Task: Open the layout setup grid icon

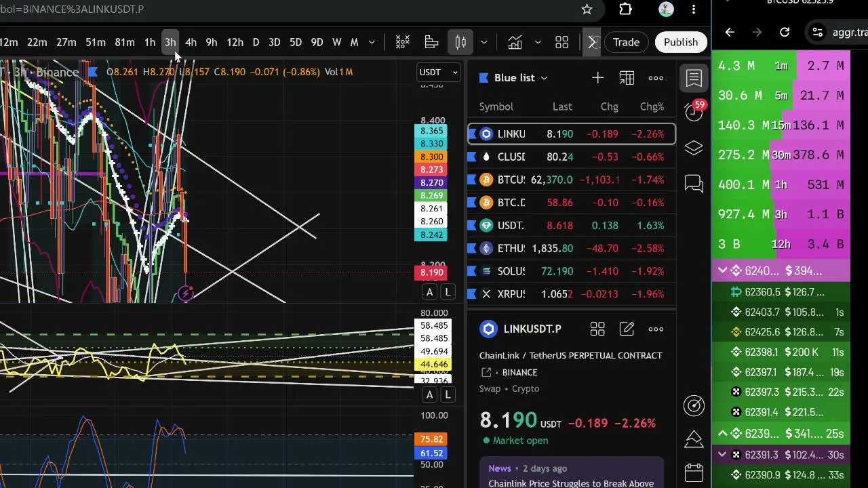Action: [562, 43]
